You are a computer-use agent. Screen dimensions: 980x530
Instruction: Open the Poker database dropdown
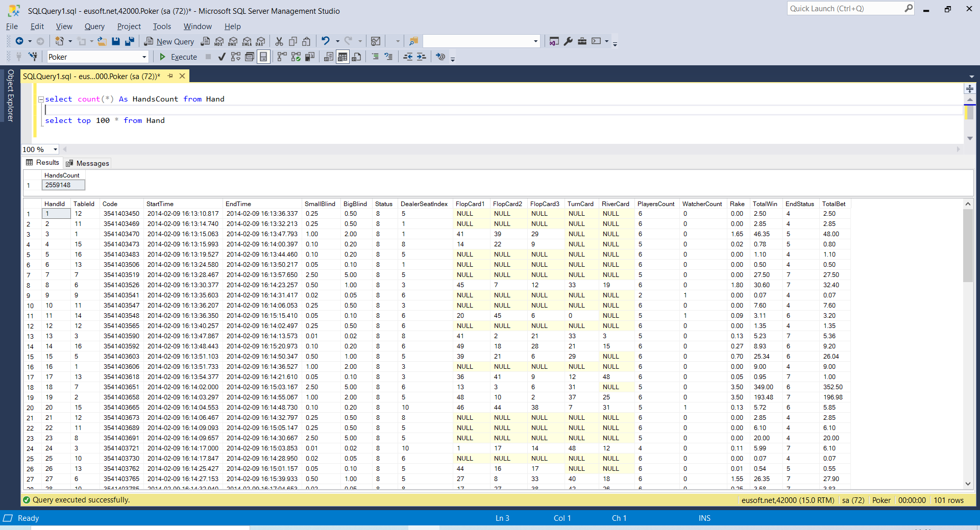[144, 57]
